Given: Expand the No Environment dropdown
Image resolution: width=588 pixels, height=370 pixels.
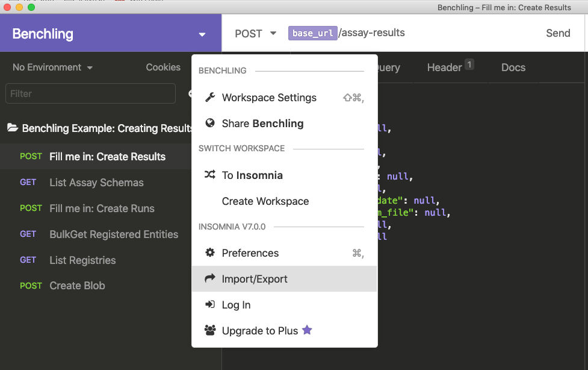Looking at the screenshot, I should click(52, 67).
